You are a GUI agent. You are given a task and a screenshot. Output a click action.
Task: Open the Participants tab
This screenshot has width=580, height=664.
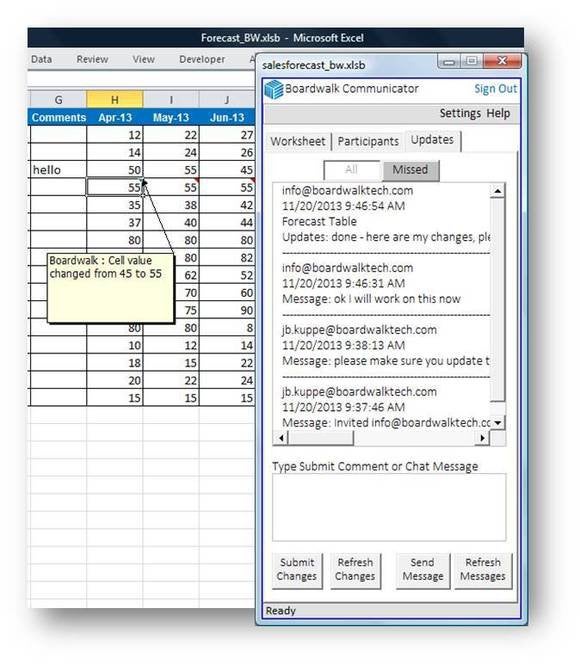[368, 141]
